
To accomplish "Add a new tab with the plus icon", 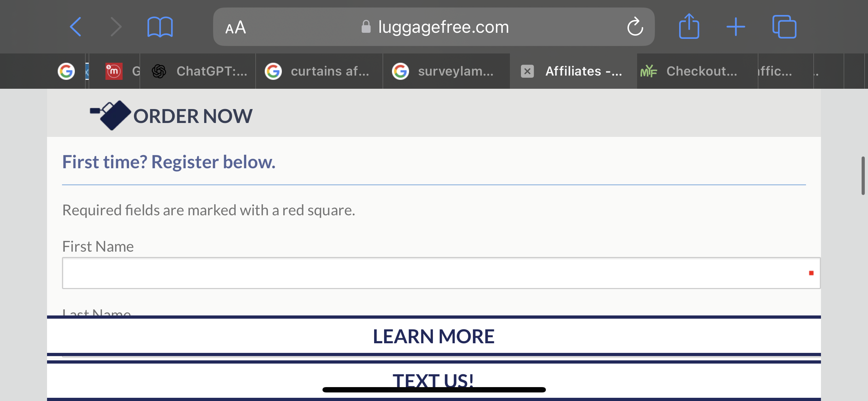I will [x=736, y=27].
